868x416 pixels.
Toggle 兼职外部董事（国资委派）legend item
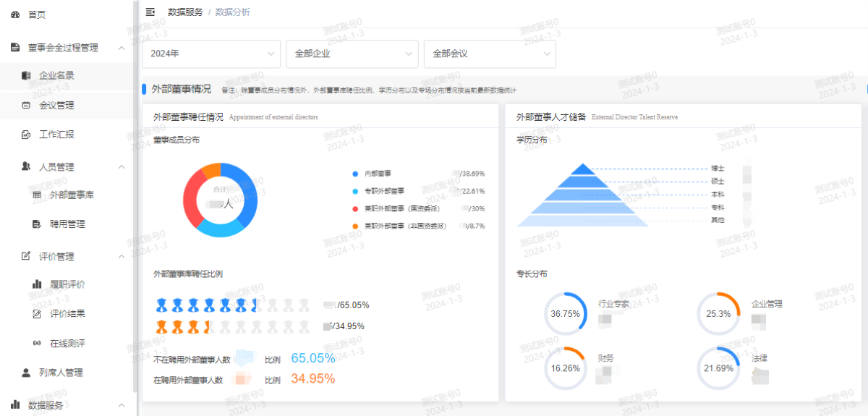401,208
